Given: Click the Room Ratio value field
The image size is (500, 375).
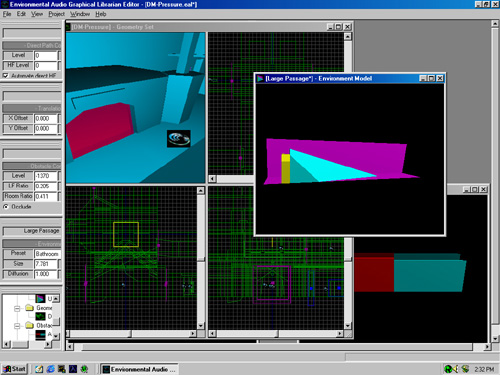Looking at the screenshot, I should point(46,196).
